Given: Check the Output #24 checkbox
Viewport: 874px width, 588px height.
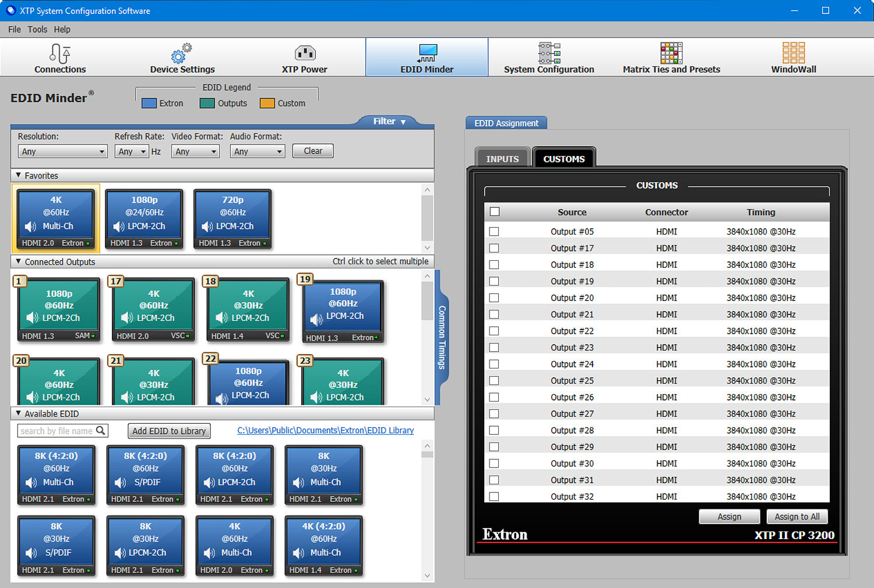Looking at the screenshot, I should [494, 364].
